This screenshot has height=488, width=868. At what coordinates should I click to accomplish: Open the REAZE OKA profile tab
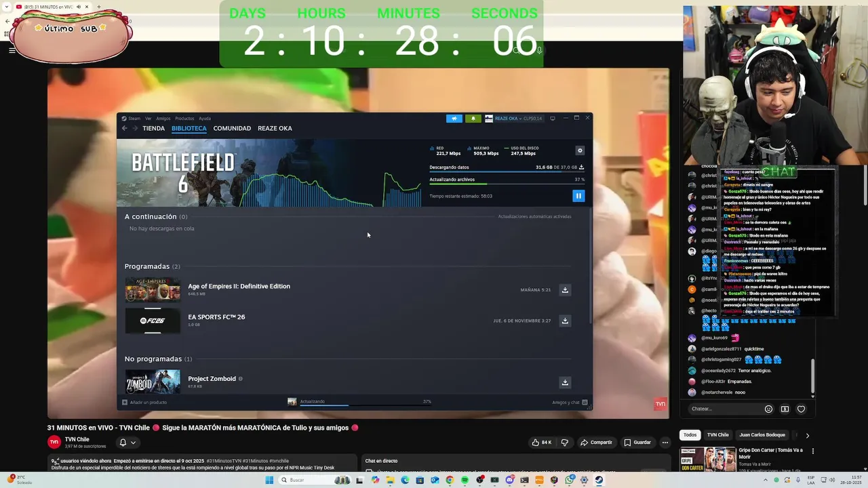pos(275,128)
